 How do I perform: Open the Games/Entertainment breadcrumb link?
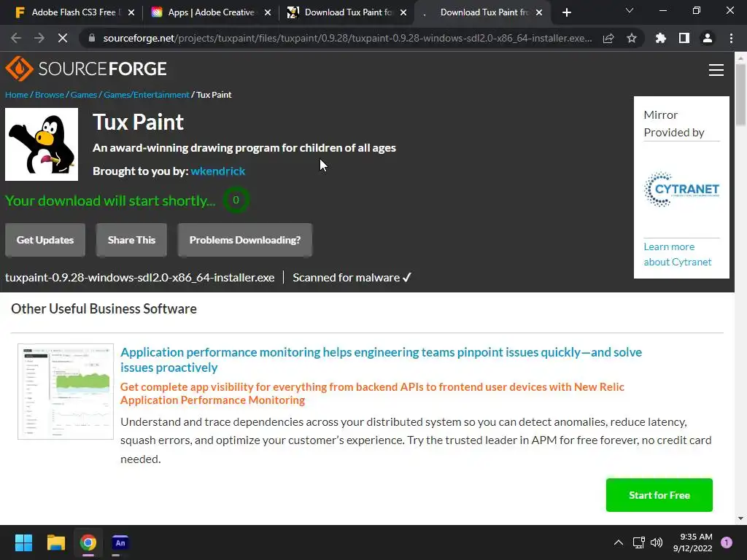pyautogui.click(x=147, y=95)
